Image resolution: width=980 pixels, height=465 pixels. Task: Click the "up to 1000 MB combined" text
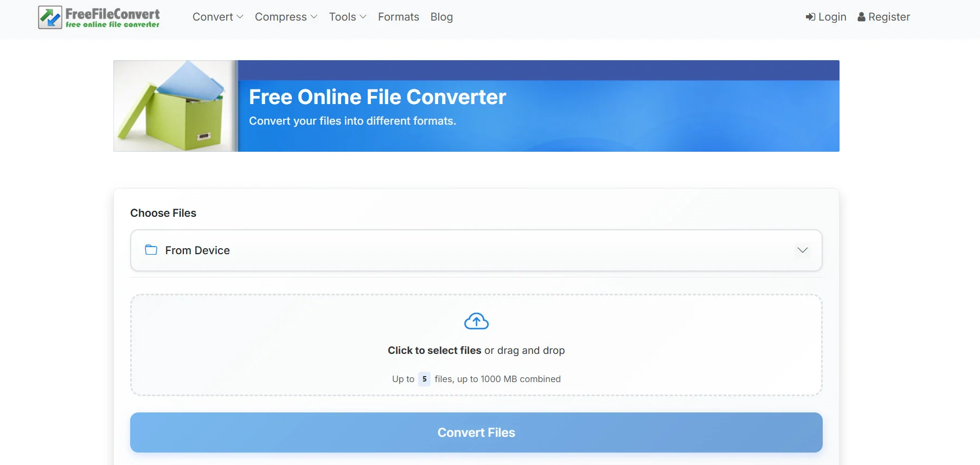509,379
